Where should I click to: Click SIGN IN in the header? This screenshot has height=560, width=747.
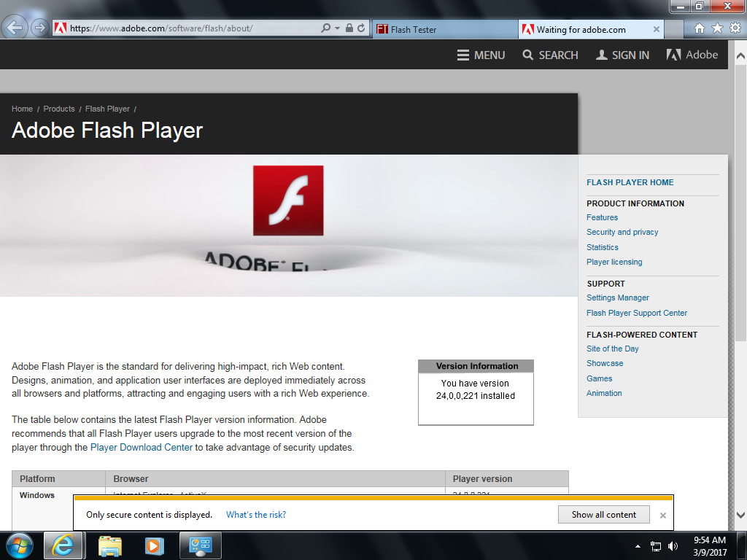point(622,55)
